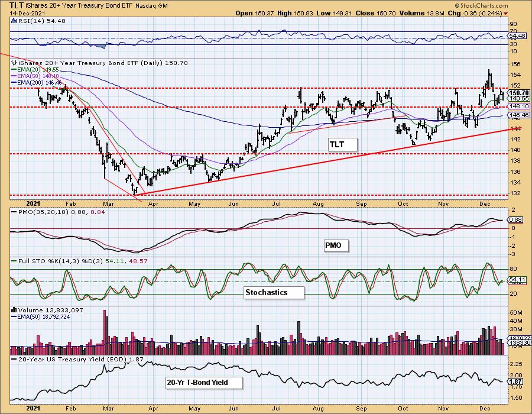
Task: Click the 10 label on RSI axis
Action: (513, 51)
